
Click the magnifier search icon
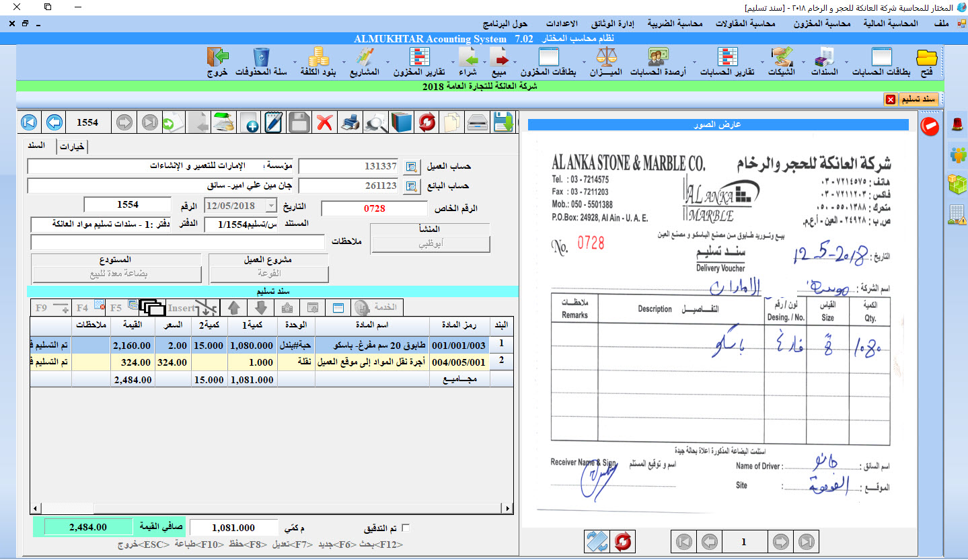pyautogui.click(x=375, y=123)
